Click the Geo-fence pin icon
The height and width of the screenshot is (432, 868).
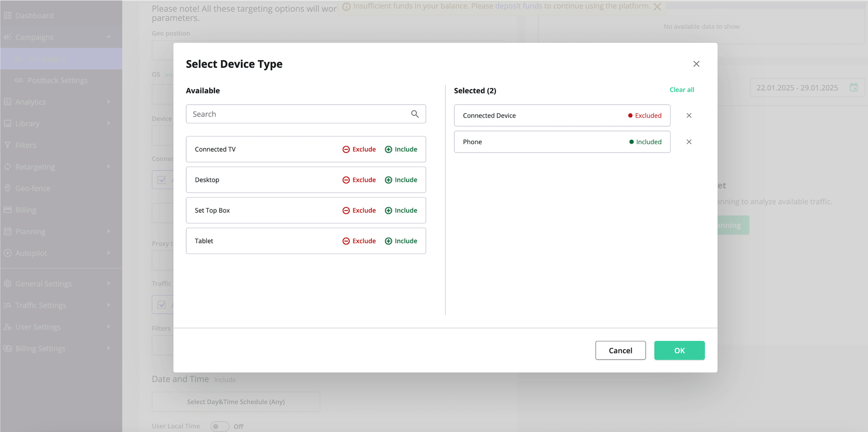(x=7, y=188)
